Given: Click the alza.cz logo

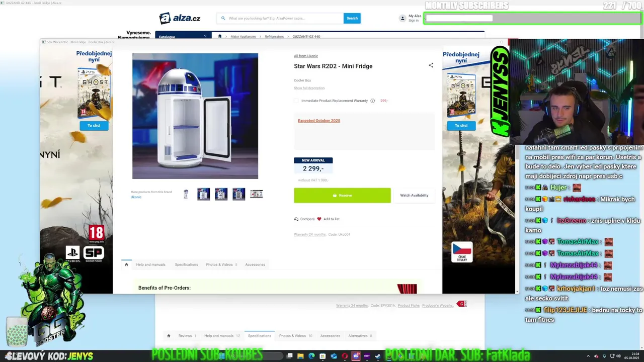Looking at the screenshot, I should tap(180, 18).
